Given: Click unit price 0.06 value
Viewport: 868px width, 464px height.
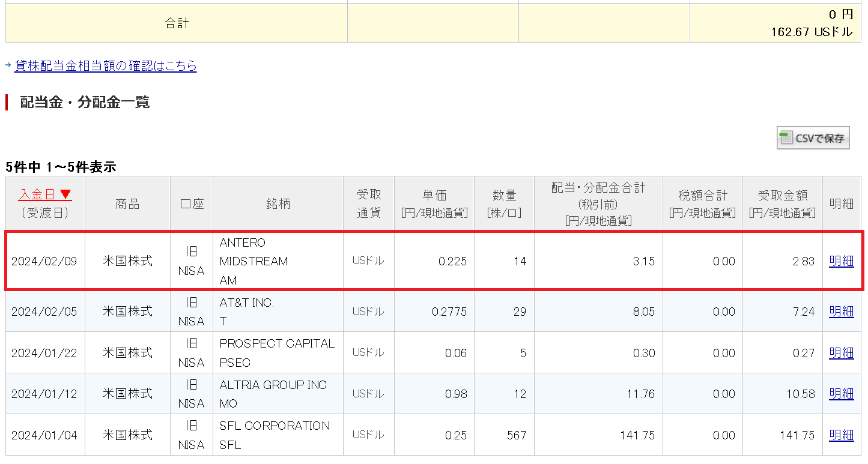Looking at the screenshot, I should click(456, 353).
